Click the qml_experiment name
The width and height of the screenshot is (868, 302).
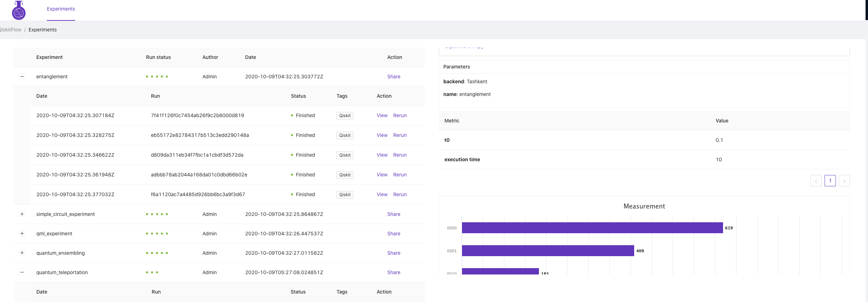click(x=54, y=234)
